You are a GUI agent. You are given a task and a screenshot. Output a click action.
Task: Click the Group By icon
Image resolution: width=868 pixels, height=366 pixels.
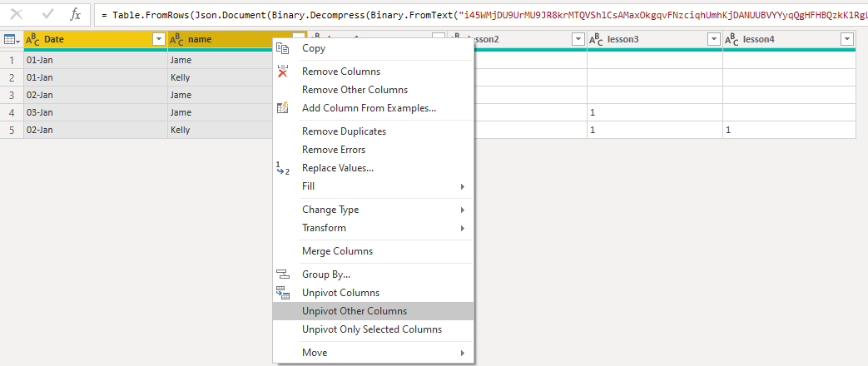(x=283, y=274)
